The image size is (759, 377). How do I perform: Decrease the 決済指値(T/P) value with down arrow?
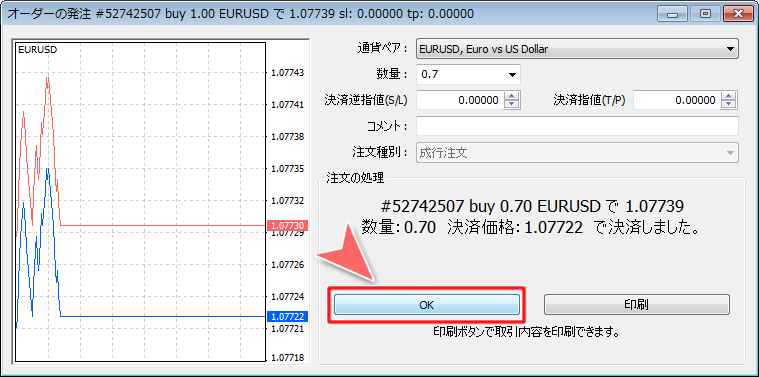(x=729, y=105)
